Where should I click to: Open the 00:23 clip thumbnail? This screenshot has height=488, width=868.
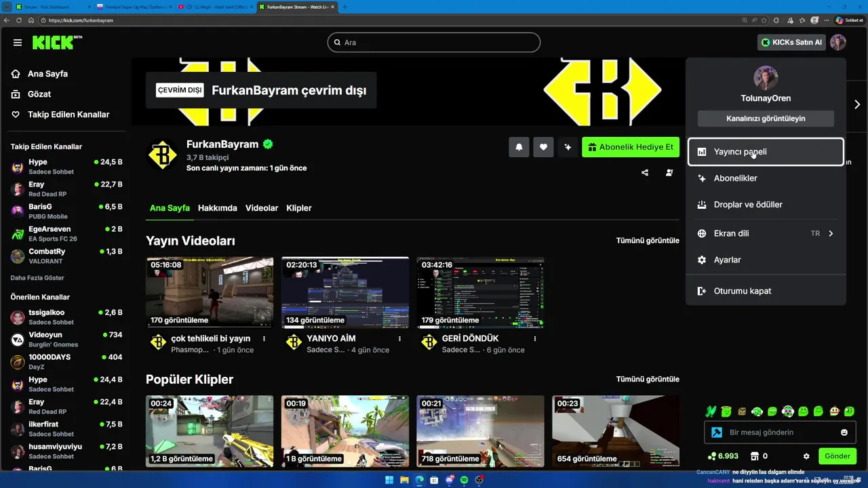click(x=616, y=431)
